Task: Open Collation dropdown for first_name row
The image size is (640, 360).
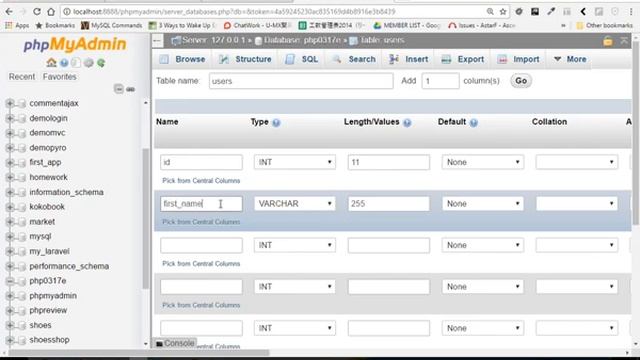Action: 577,204
